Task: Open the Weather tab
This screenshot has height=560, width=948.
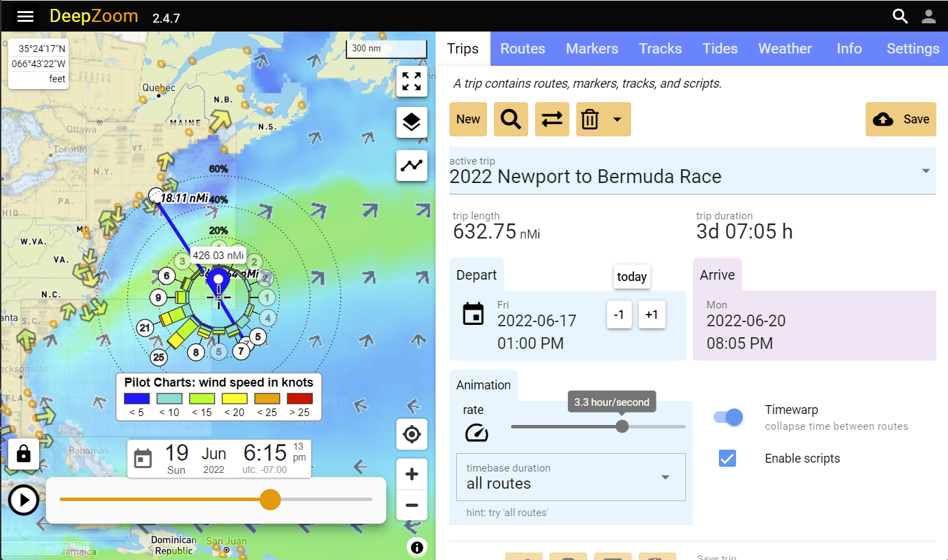Action: [785, 49]
